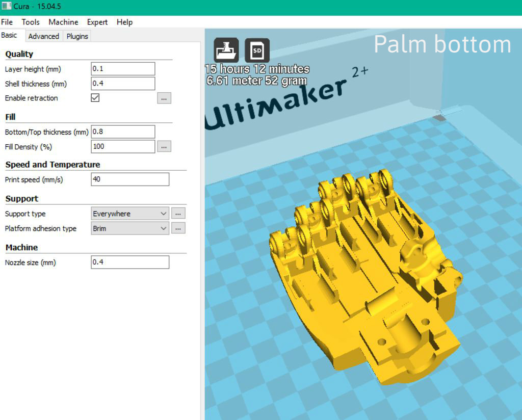Viewport: 522px width, 420px height.
Task: Open the File menu
Action: click(x=7, y=22)
